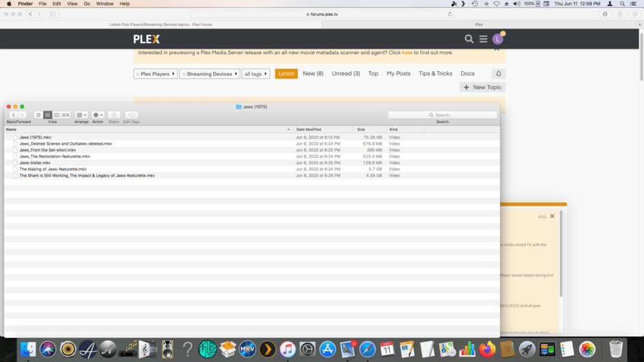
Task: Open Calendar from the Dock
Action: point(387,349)
